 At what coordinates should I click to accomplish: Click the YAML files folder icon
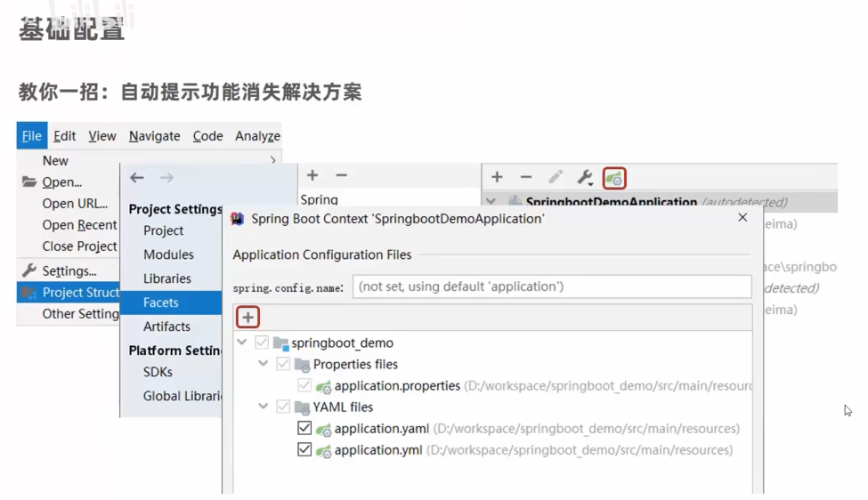coord(303,408)
